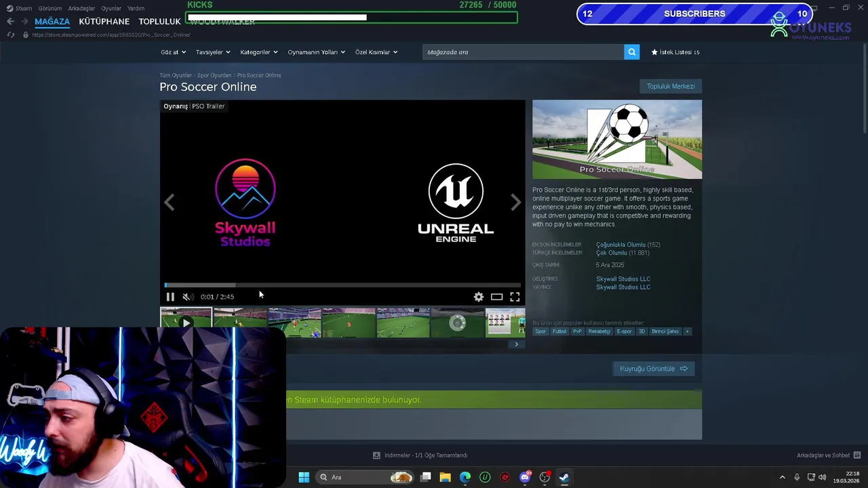Open the red circular app on taskbar
868x488 pixels.
pyautogui.click(x=505, y=477)
